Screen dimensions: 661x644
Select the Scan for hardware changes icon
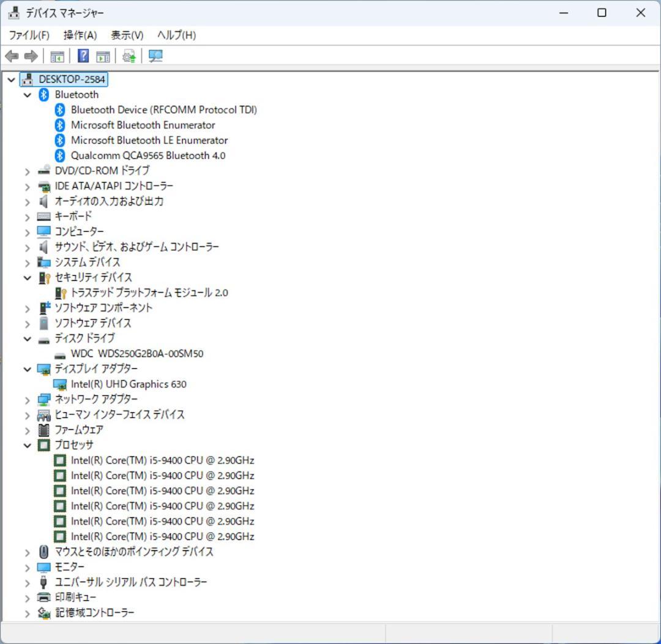point(127,56)
